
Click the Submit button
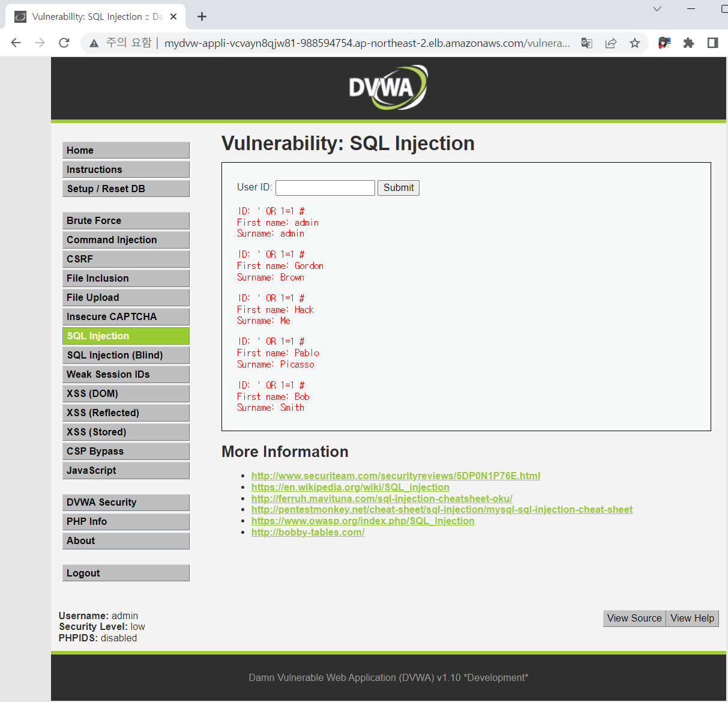click(x=399, y=188)
